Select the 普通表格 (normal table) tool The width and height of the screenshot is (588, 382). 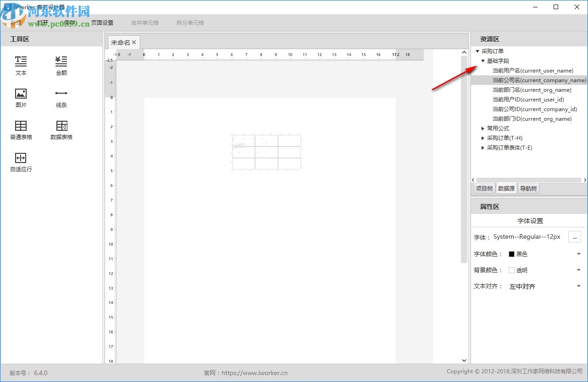(21, 130)
